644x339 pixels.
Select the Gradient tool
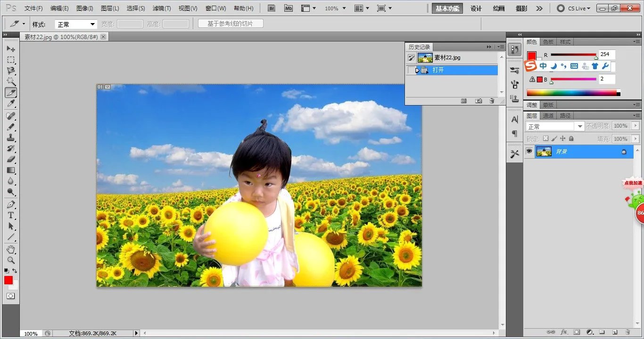click(x=10, y=170)
